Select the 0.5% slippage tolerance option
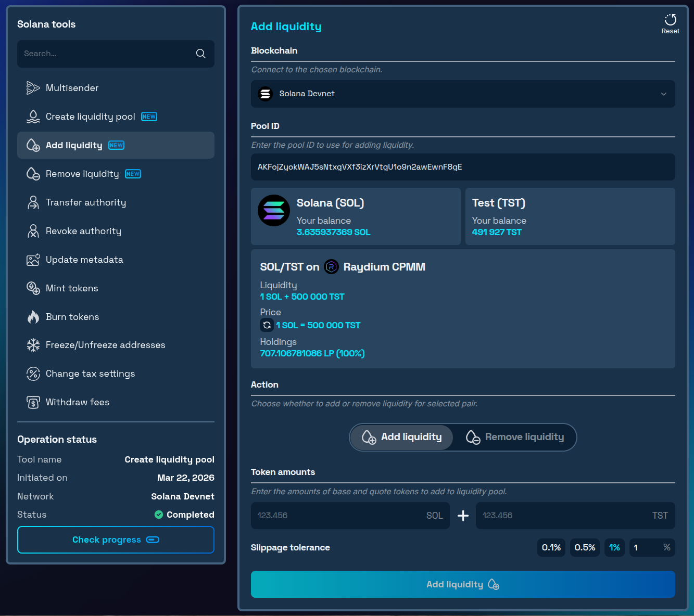The width and height of the screenshot is (694, 616). 585,547
